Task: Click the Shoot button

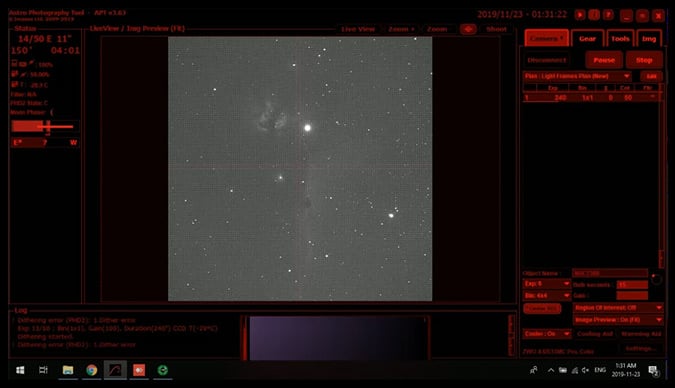Action: pyautogui.click(x=496, y=29)
